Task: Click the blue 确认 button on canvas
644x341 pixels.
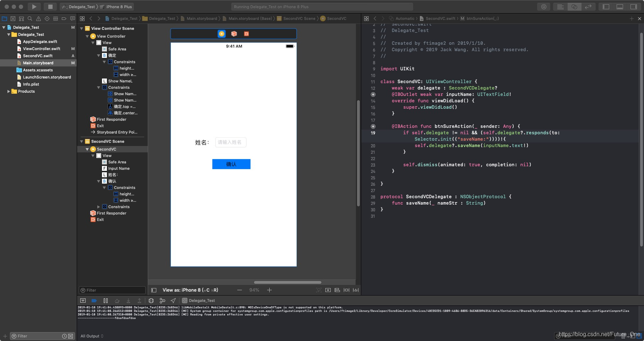Action: (x=231, y=164)
